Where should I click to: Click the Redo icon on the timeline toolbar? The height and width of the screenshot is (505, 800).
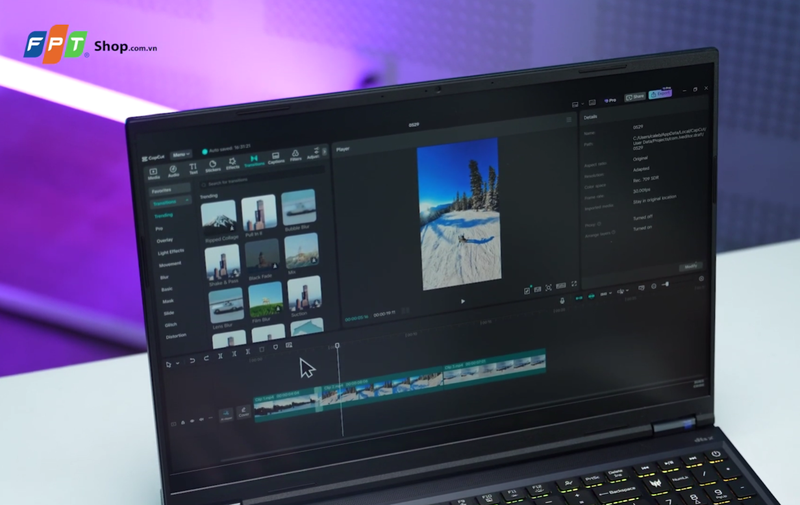[x=206, y=358]
